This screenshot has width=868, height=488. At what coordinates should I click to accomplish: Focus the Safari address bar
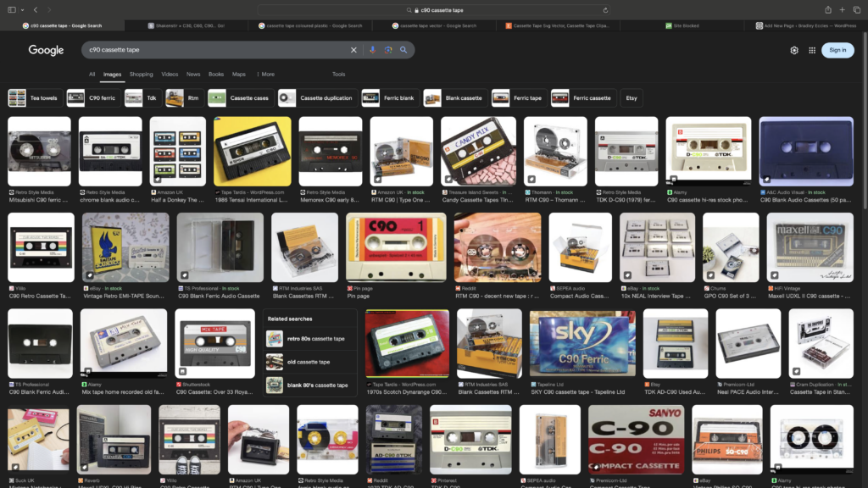[433, 10]
